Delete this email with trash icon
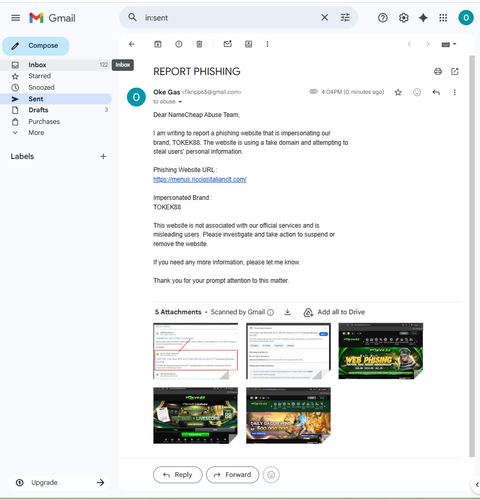The width and height of the screenshot is (480, 500). pos(199,44)
